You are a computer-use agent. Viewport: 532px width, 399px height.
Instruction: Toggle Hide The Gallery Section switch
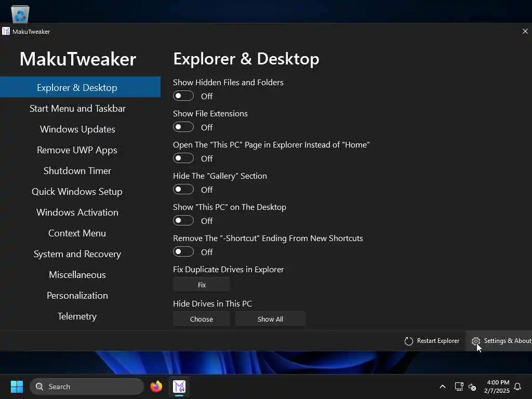click(x=183, y=190)
